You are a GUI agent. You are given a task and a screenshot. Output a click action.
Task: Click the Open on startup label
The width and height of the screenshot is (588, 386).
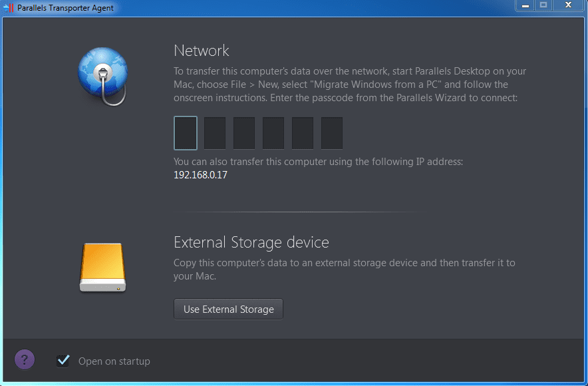coord(114,361)
